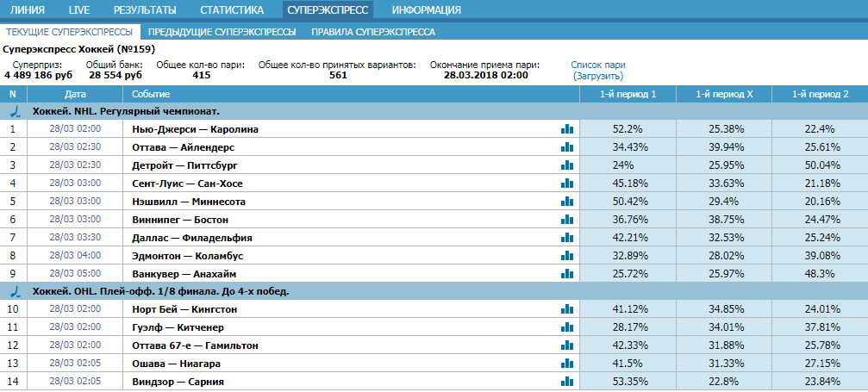This screenshot has width=868, height=392.
Task: Open statistics icon for Норт Бей — Кингстон
Action: pos(567,309)
